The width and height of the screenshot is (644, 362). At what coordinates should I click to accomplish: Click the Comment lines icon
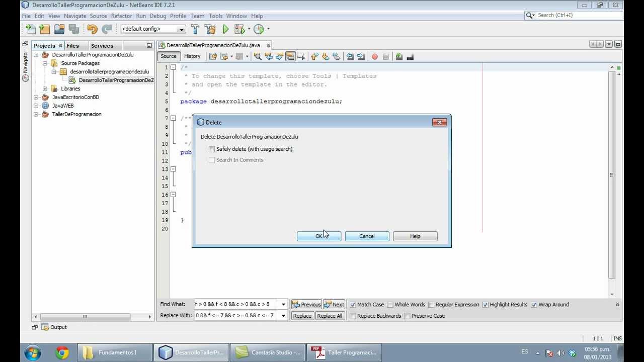(399, 57)
